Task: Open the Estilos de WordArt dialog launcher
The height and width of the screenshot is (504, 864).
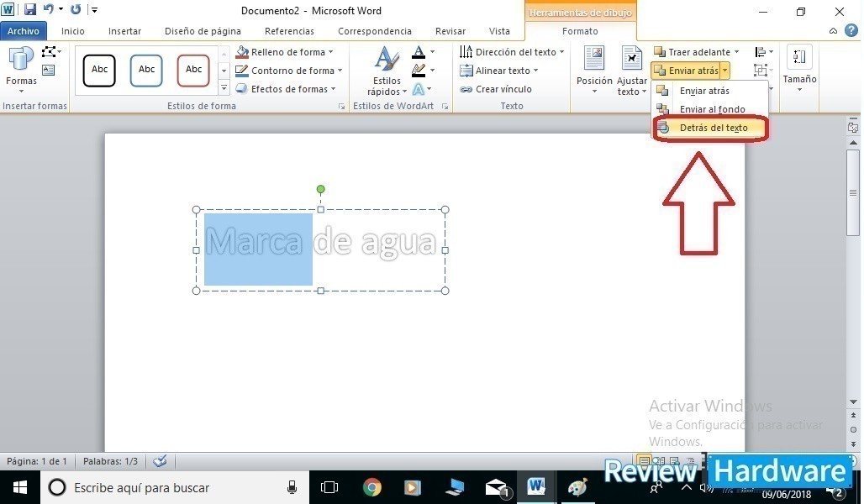Action: point(445,107)
